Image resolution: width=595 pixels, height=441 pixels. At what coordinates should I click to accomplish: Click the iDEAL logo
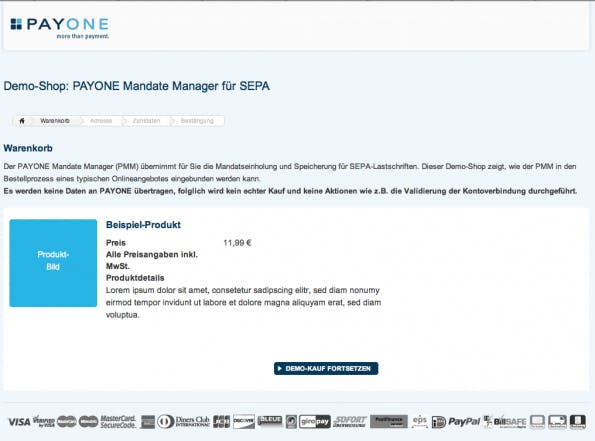click(x=439, y=422)
